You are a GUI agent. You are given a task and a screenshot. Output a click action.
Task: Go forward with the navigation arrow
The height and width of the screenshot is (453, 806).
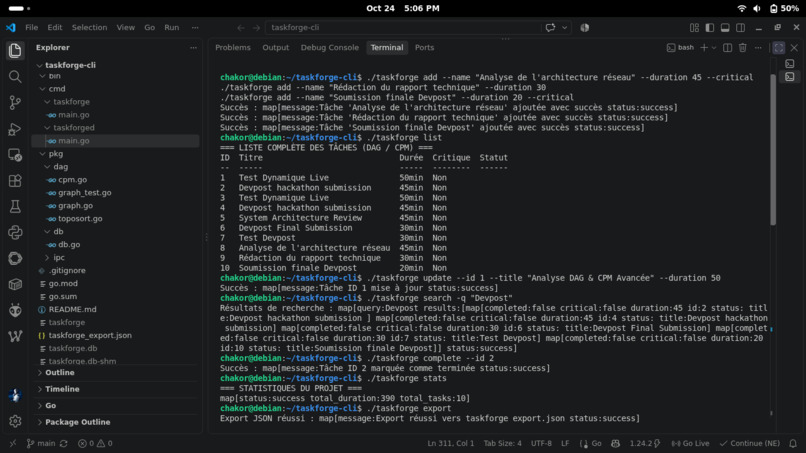(256, 27)
